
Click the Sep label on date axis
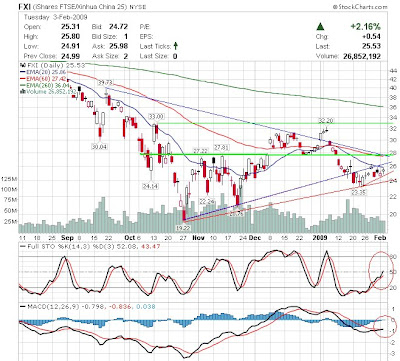pos(67,238)
